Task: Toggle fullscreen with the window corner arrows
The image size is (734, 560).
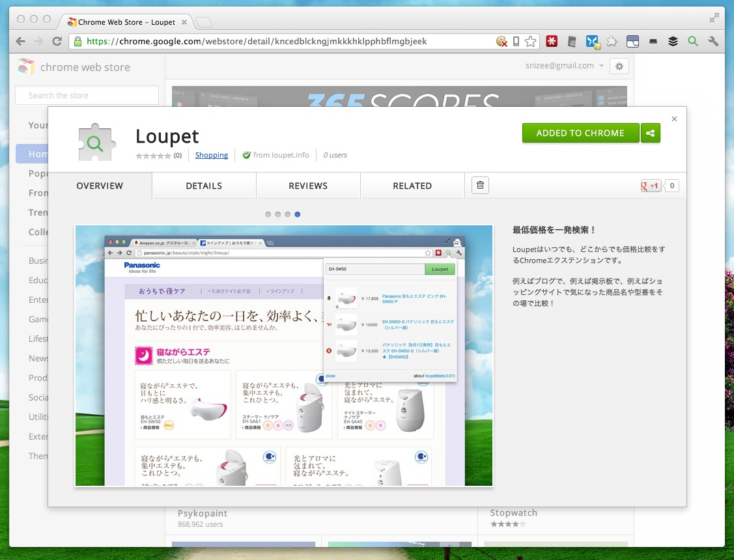Action: pyautogui.click(x=714, y=18)
